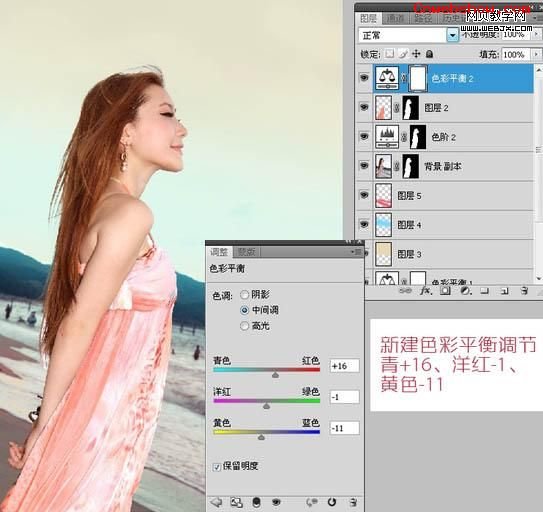Screen dimensions: 543x512
Task: Click the 黄色-蓝色 value field
Action: pos(344,428)
